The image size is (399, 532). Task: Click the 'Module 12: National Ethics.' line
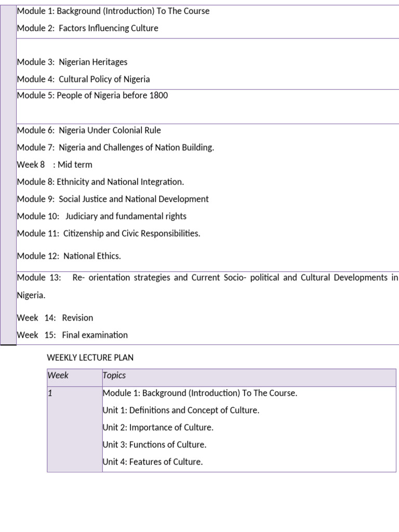click(x=69, y=256)
